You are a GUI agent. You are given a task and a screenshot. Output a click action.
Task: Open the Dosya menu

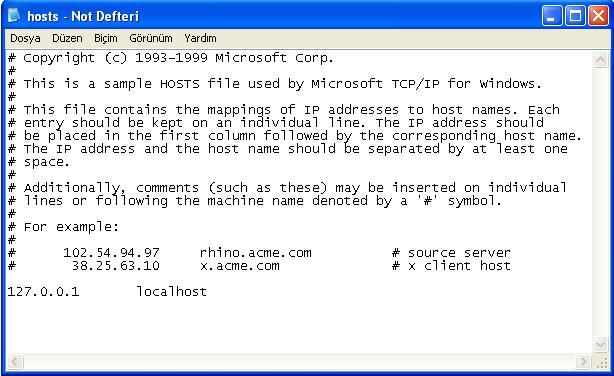tap(25, 38)
